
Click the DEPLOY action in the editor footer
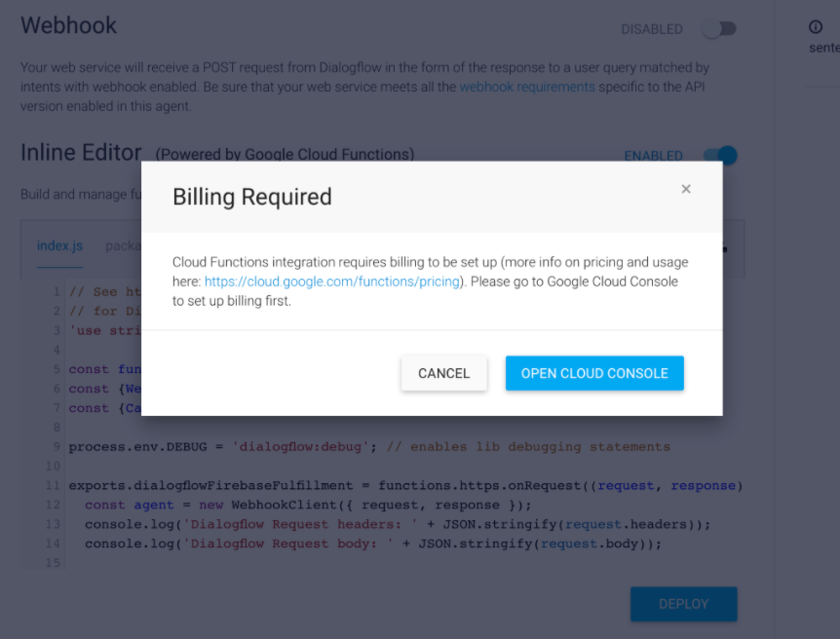683,604
